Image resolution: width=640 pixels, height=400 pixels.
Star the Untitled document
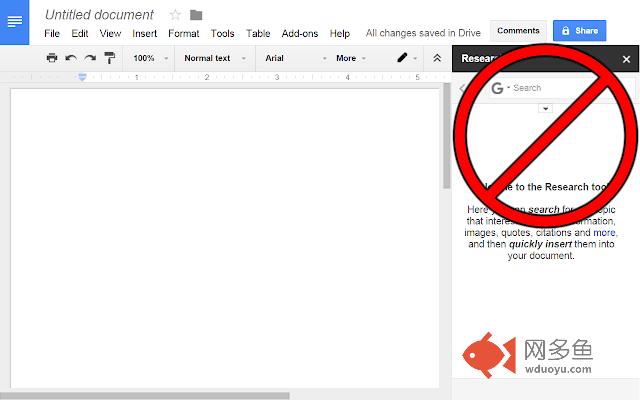pyautogui.click(x=175, y=15)
